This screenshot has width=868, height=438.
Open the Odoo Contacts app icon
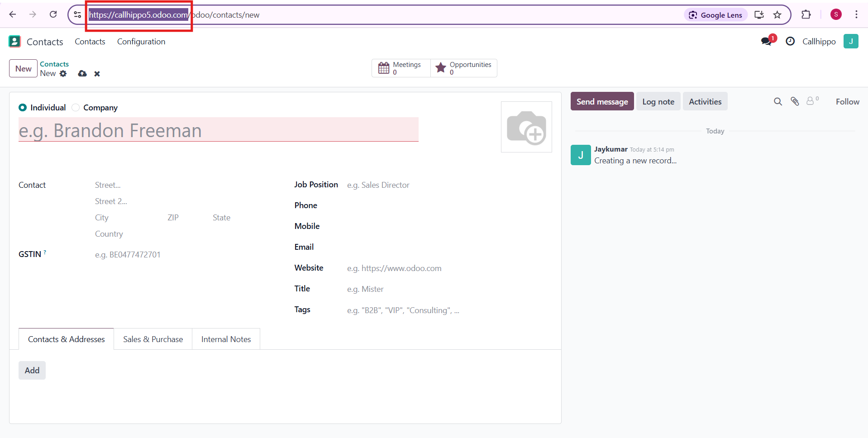click(x=14, y=42)
